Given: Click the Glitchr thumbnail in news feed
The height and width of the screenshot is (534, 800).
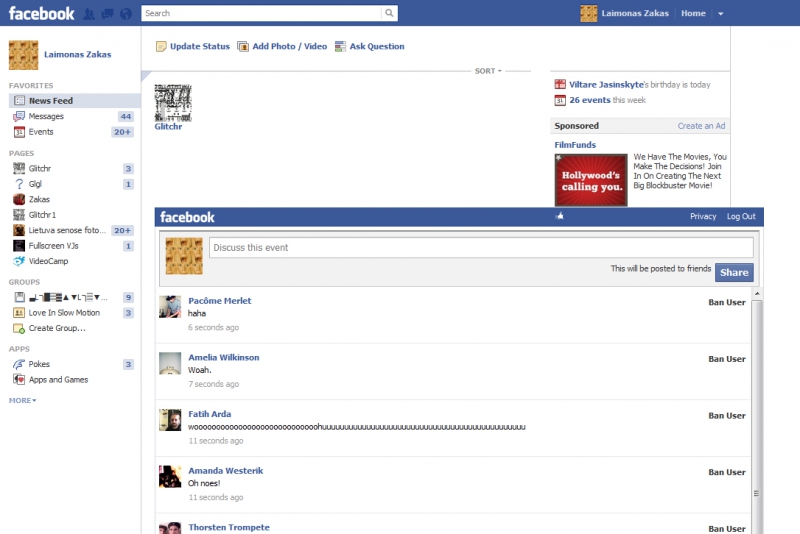Looking at the screenshot, I should [x=173, y=103].
